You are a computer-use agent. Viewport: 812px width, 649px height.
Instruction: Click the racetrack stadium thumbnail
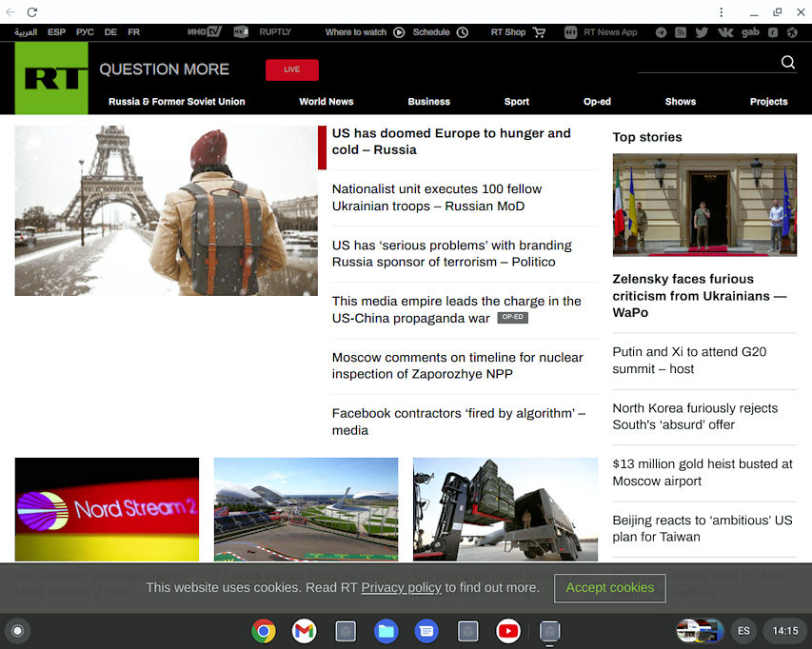pyautogui.click(x=307, y=509)
